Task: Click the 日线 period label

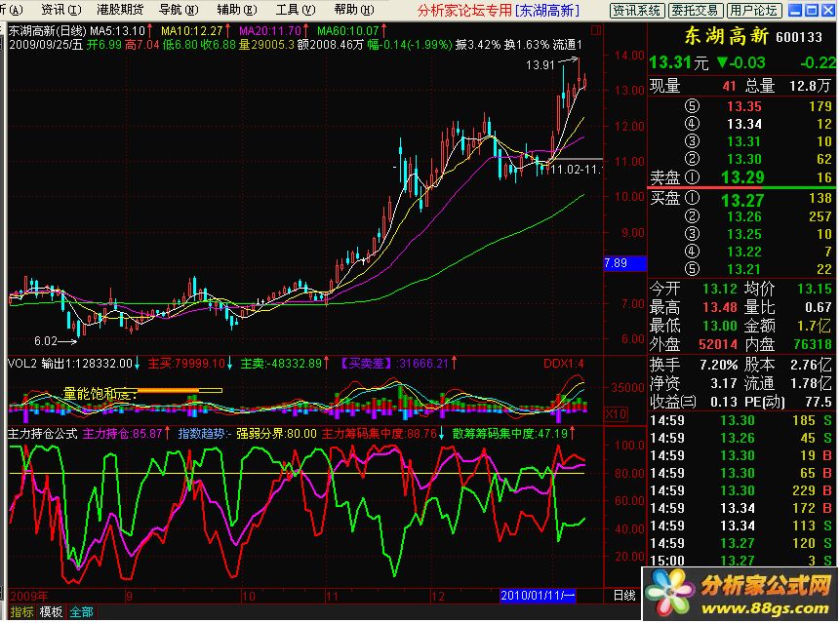Action: pyautogui.click(x=624, y=596)
